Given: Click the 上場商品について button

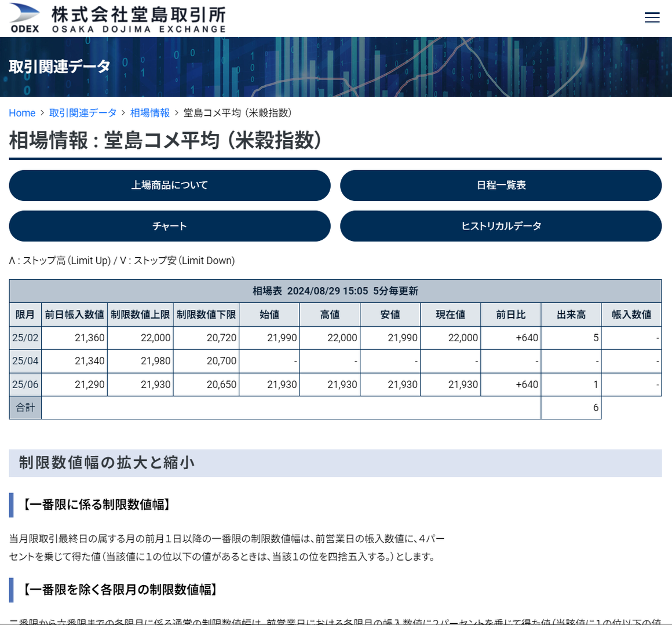Looking at the screenshot, I should [170, 185].
